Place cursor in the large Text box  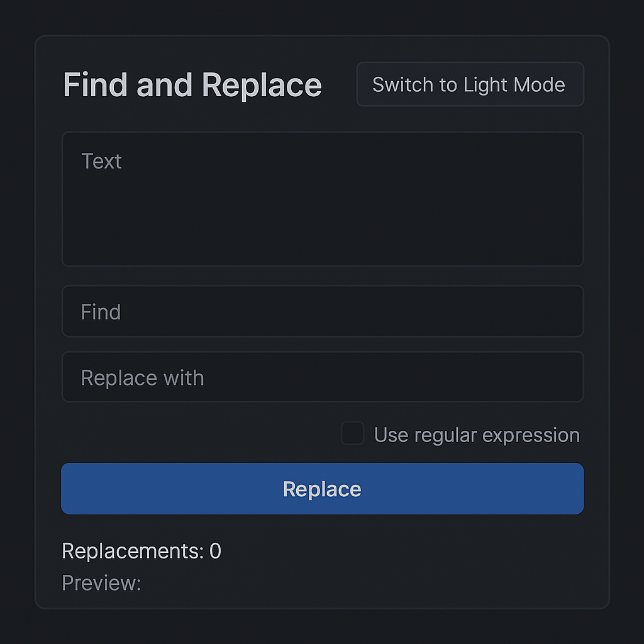coord(322,198)
